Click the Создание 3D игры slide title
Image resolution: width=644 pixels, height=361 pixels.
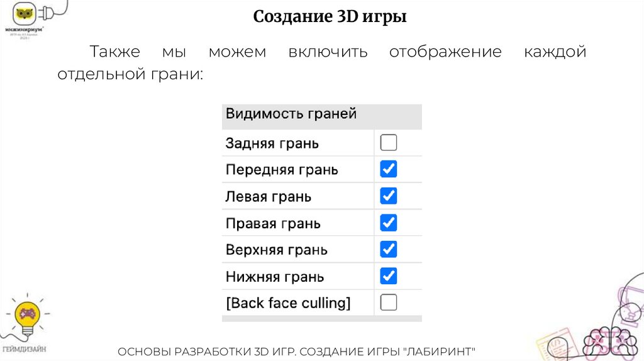click(330, 16)
